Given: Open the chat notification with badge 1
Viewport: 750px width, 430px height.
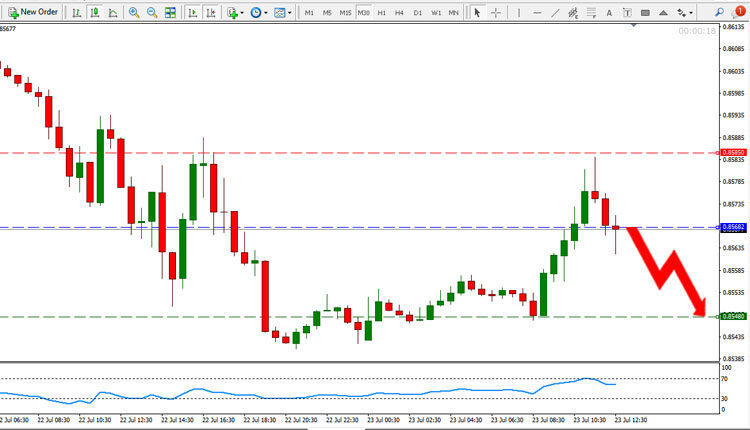Looking at the screenshot, I should 739,12.
